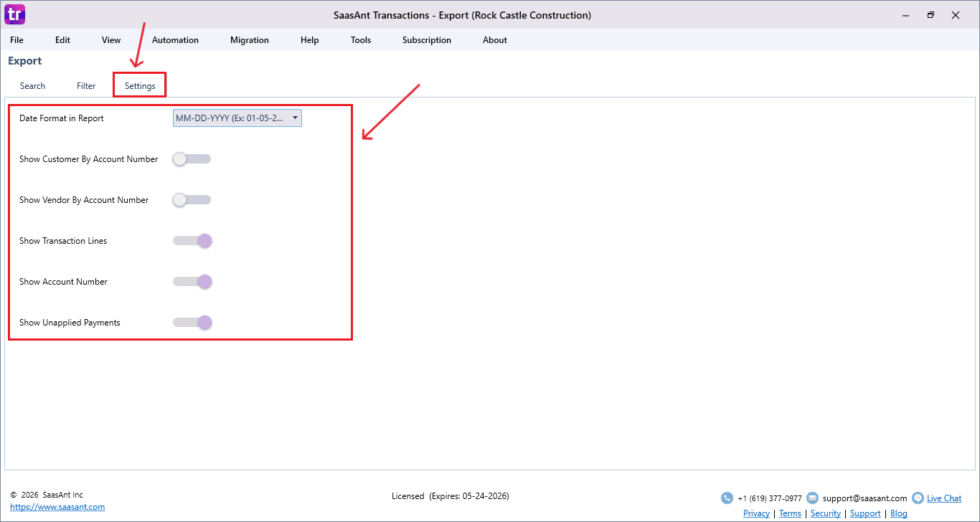
Task: Click the email envelope icon next to support address
Action: (x=813, y=498)
